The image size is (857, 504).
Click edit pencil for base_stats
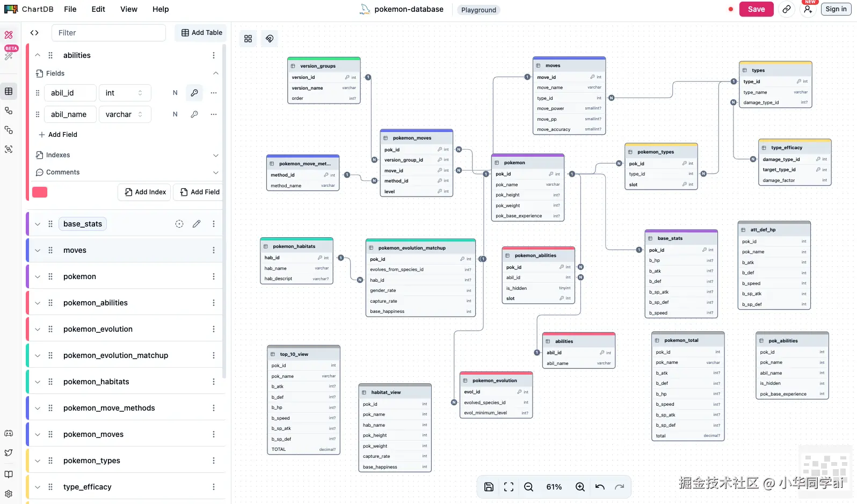coord(197,224)
